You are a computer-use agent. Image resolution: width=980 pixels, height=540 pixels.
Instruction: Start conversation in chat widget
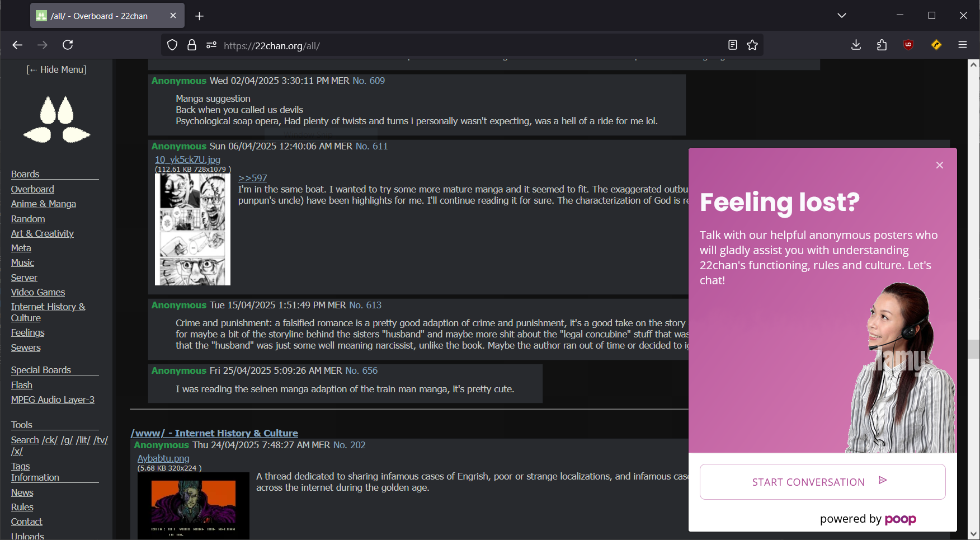822,482
